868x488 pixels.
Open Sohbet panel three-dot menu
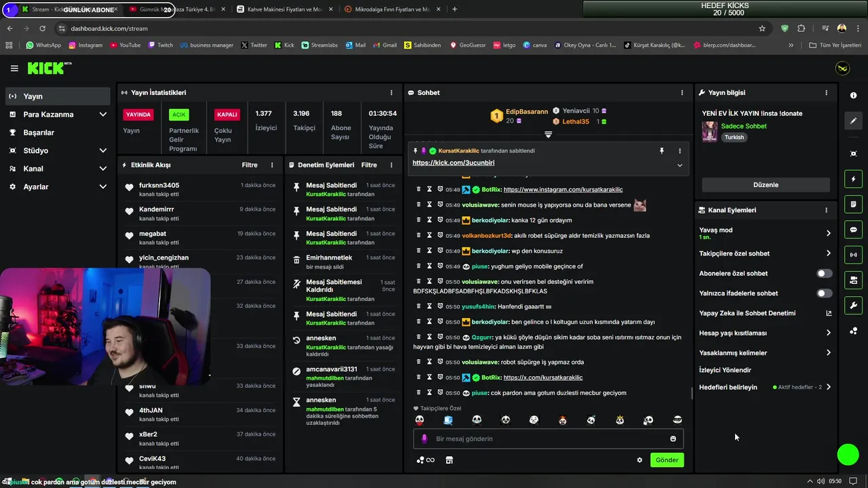[x=682, y=92]
